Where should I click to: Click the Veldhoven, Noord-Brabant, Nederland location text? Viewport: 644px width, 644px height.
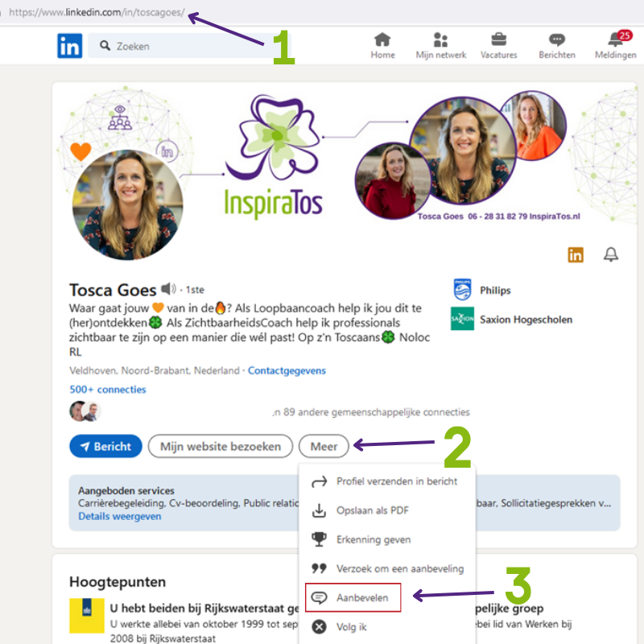154,370
